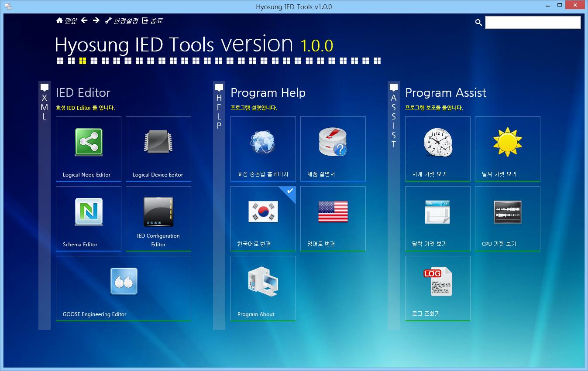Launch Schema Editor N icon
Image resolution: width=588 pixels, height=371 pixels.
pyautogui.click(x=89, y=212)
